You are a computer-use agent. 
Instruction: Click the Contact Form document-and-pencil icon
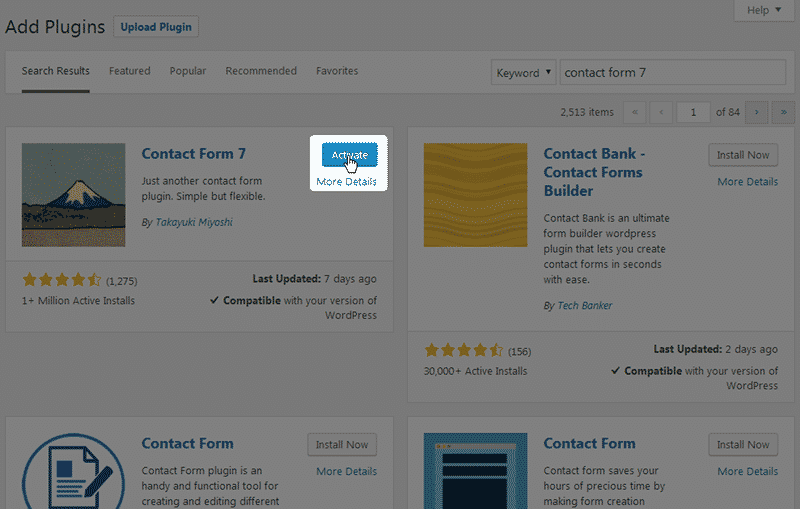(x=73, y=471)
